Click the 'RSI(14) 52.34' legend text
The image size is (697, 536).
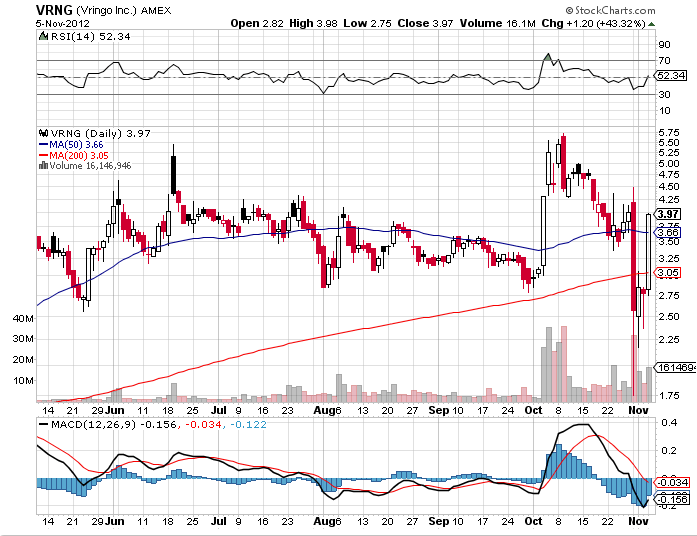tap(91, 36)
